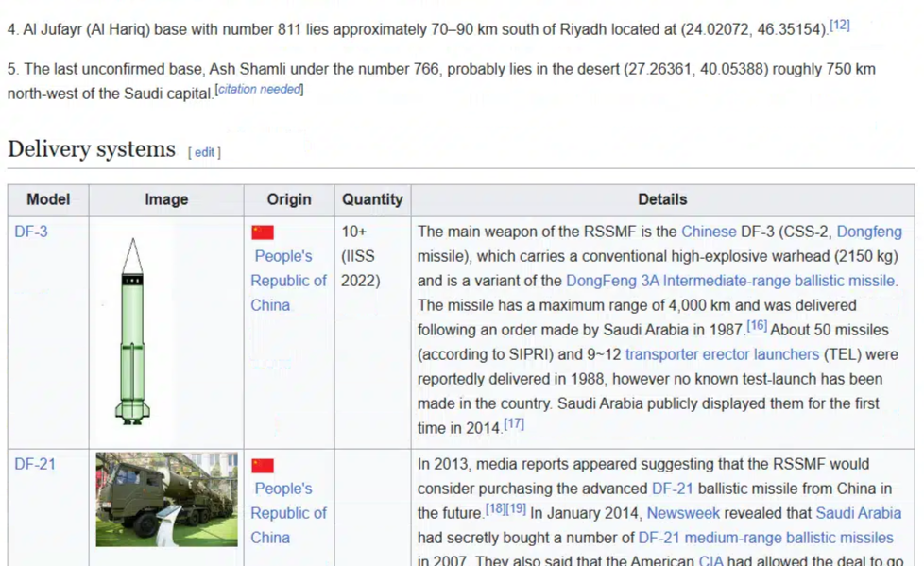Open the DF-3 model link
Image resolution: width=924 pixels, height=566 pixels.
tap(30, 232)
